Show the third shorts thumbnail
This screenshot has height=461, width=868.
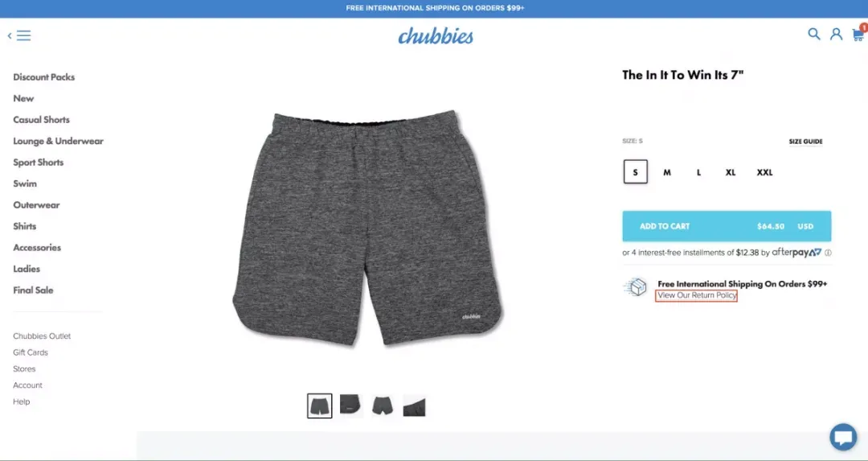tap(383, 405)
